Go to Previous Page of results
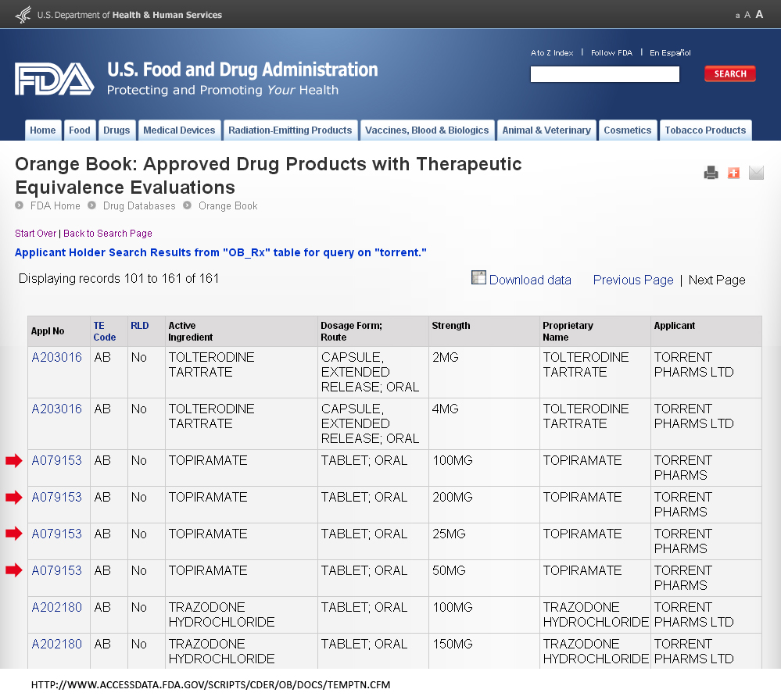781x700 pixels. point(632,280)
